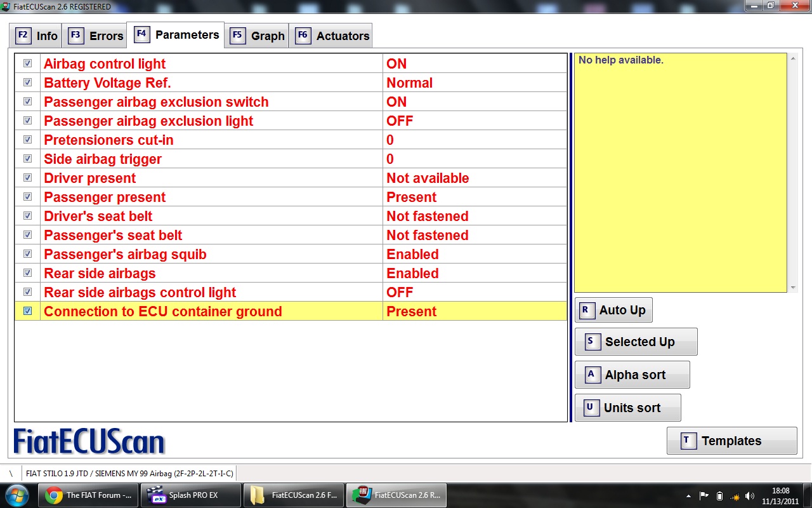Screen dimensions: 812x508
Task: Click the Driver present label
Action: coord(89,178)
